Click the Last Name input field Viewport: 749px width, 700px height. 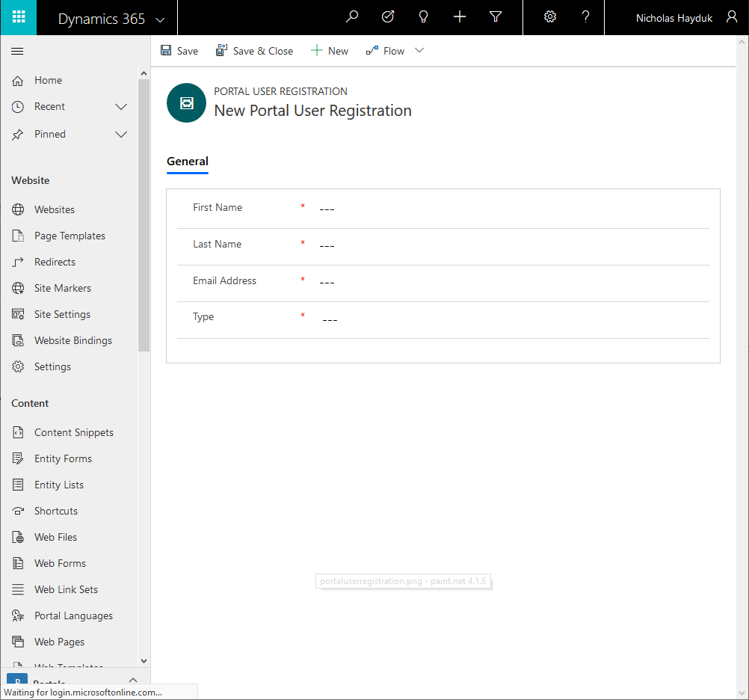[514, 245]
